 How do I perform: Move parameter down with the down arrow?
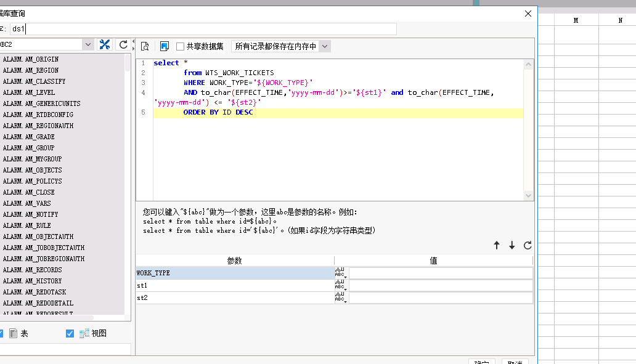tap(512, 245)
